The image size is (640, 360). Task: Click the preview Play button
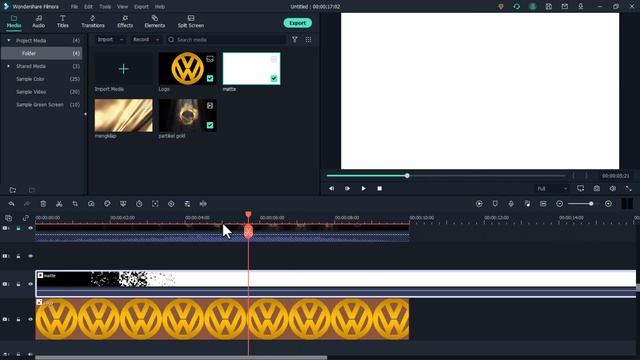click(x=363, y=189)
